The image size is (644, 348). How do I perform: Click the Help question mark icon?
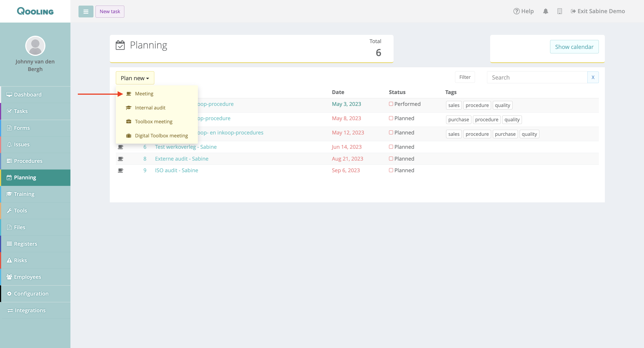pyautogui.click(x=516, y=11)
